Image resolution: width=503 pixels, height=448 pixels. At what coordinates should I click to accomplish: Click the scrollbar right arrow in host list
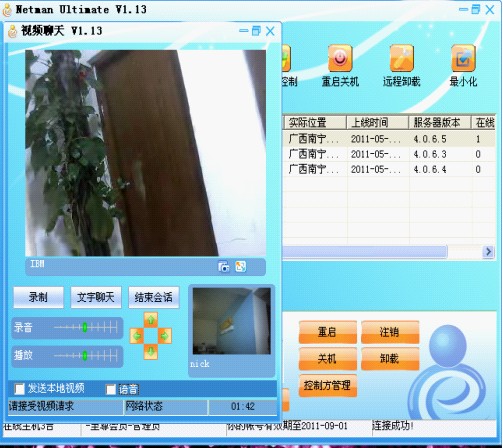[488, 252]
